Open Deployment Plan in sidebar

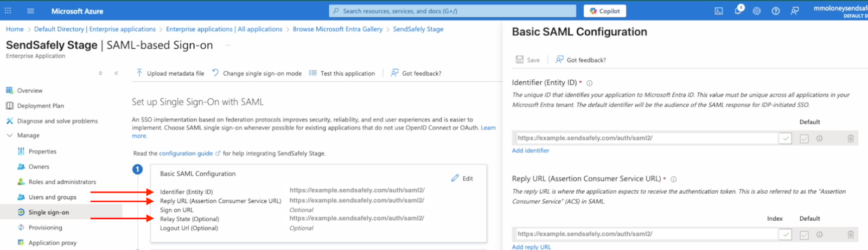pyautogui.click(x=41, y=106)
